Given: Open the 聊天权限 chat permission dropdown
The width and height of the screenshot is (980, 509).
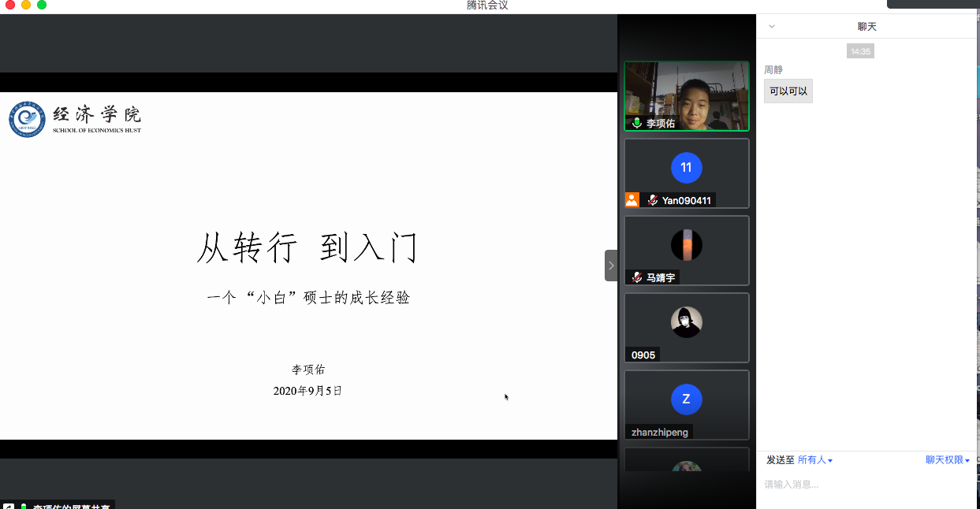Looking at the screenshot, I should [947, 460].
